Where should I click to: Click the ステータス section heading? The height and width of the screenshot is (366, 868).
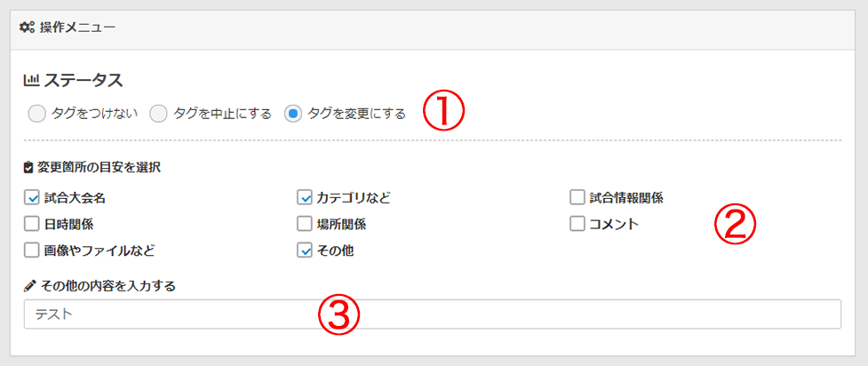click(83, 81)
